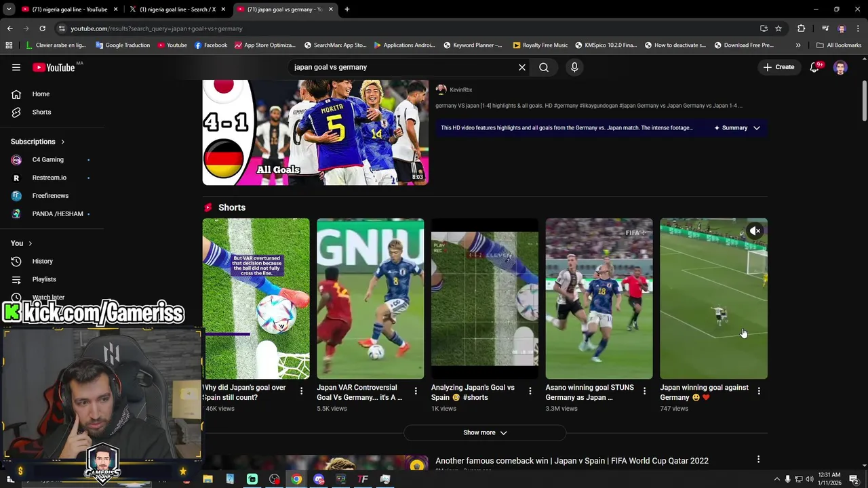868x488 pixels.
Task: Open options for Japan winning goal against Germany
Action: 759,391
